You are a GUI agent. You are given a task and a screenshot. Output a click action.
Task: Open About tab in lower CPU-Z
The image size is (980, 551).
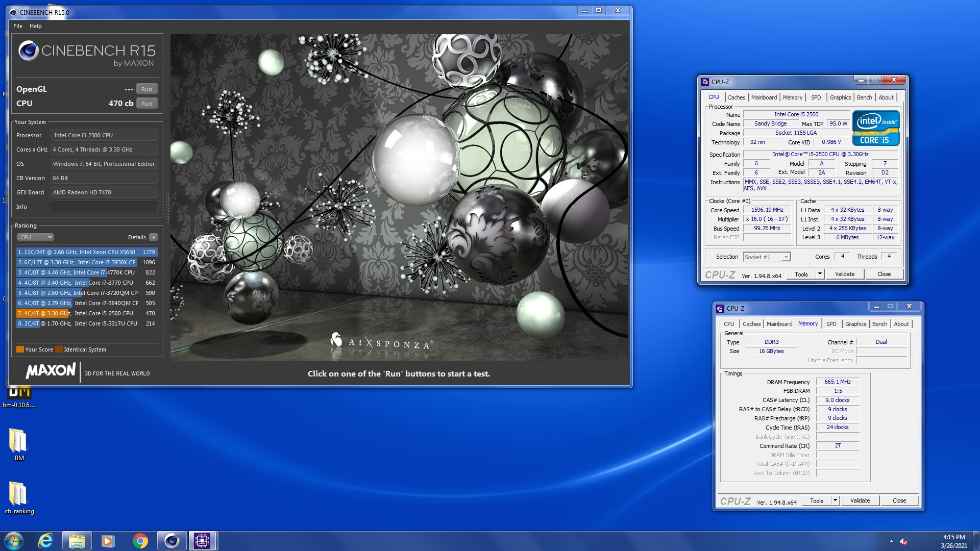click(x=901, y=324)
